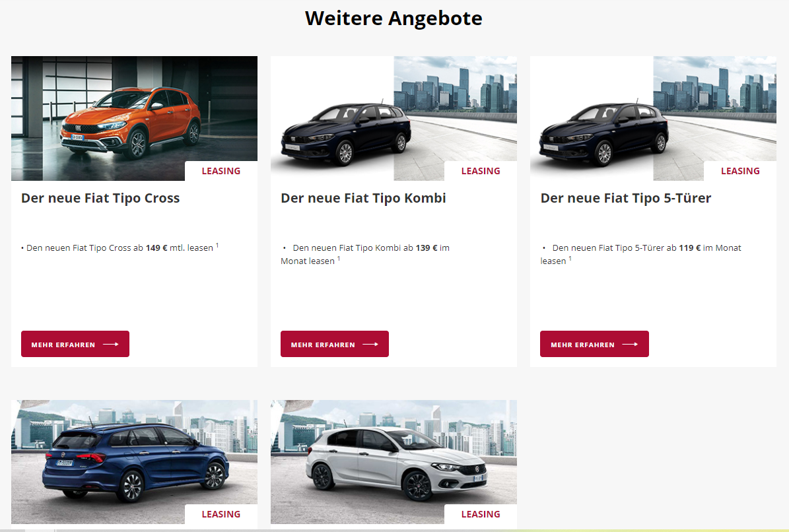Click arrow icon in Tipo Cross button
Screen dimensions: 789x532
(x=111, y=345)
